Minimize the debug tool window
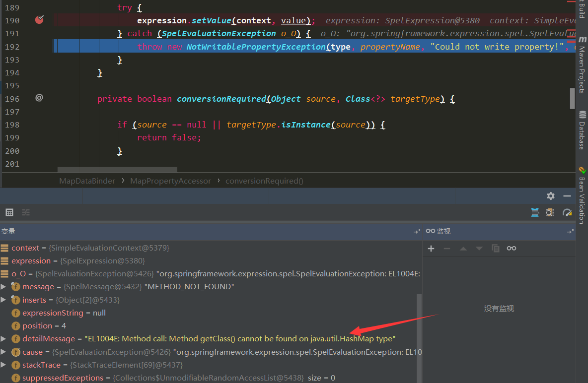Viewport: 588px width, 383px height. (x=567, y=196)
